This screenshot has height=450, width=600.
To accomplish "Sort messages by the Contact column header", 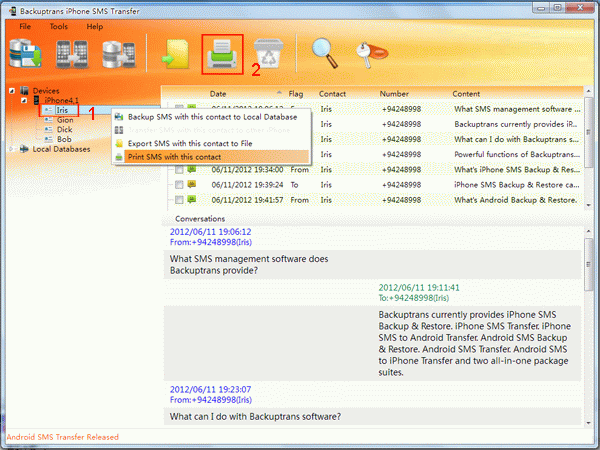I will click(x=332, y=94).
